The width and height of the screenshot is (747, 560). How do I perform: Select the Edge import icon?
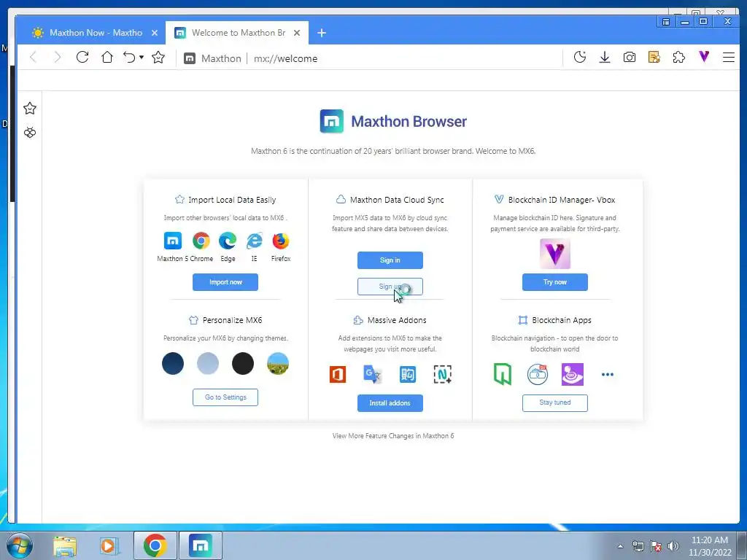coord(228,241)
